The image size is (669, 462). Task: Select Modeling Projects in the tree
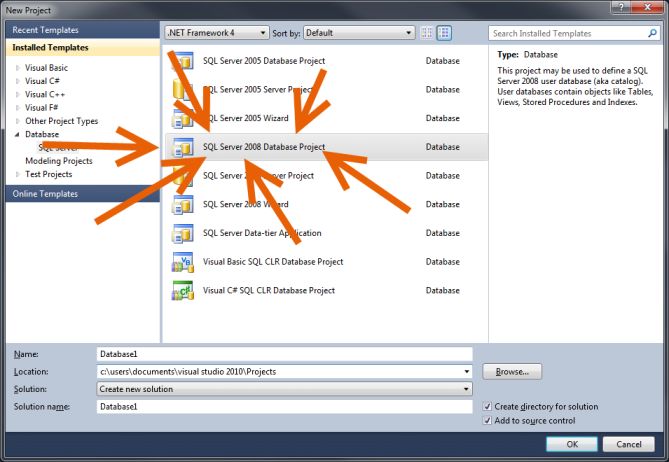(59, 161)
